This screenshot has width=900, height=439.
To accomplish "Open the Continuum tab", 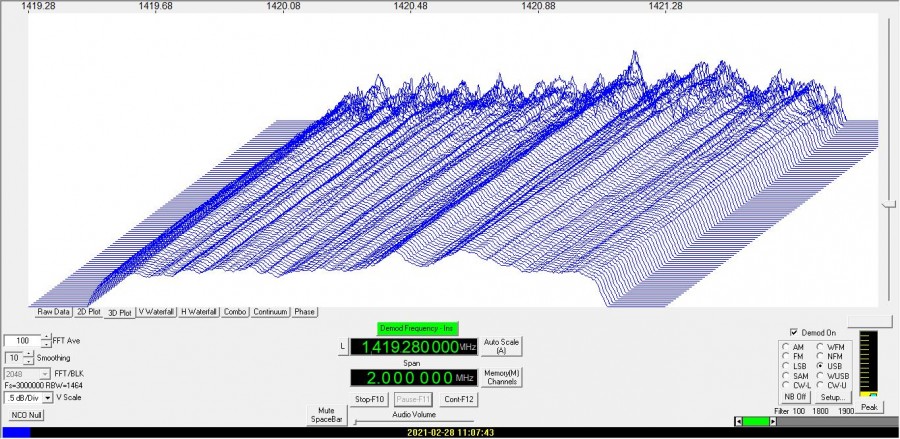I will 270,312.
